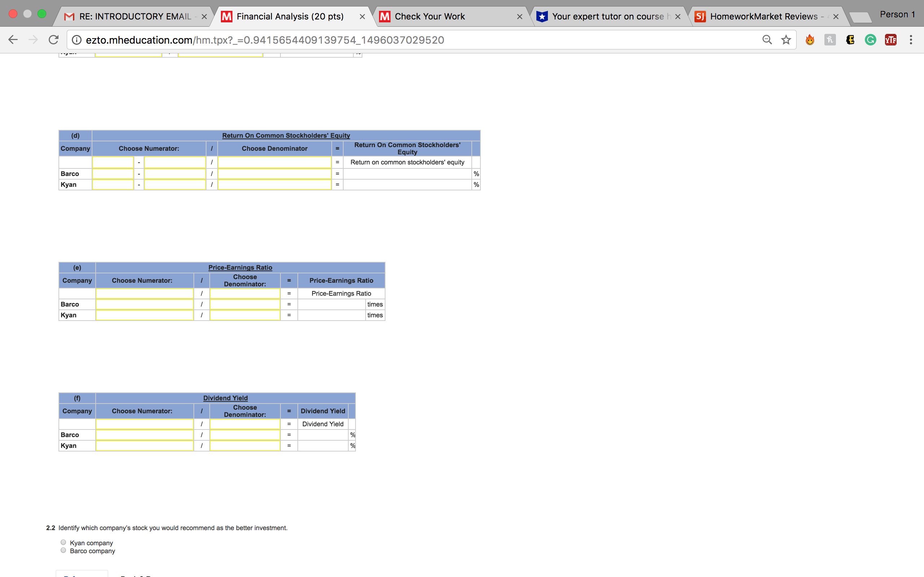Bookmark this page with the star icon
The height and width of the screenshot is (577, 924).
click(x=786, y=39)
